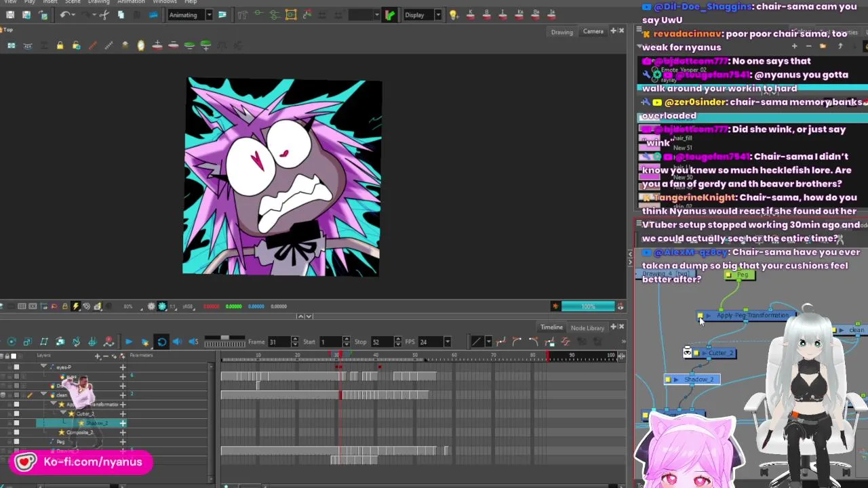Open the Windows menu
The image size is (868, 488).
pyautogui.click(x=164, y=2)
